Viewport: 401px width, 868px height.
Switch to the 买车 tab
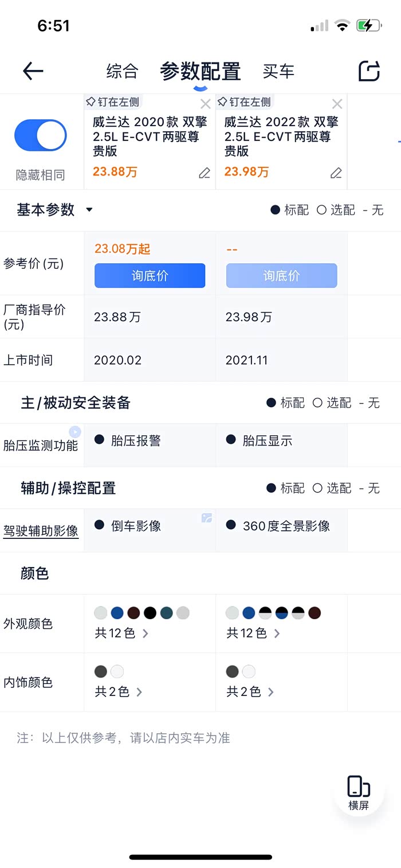point(278,71)
